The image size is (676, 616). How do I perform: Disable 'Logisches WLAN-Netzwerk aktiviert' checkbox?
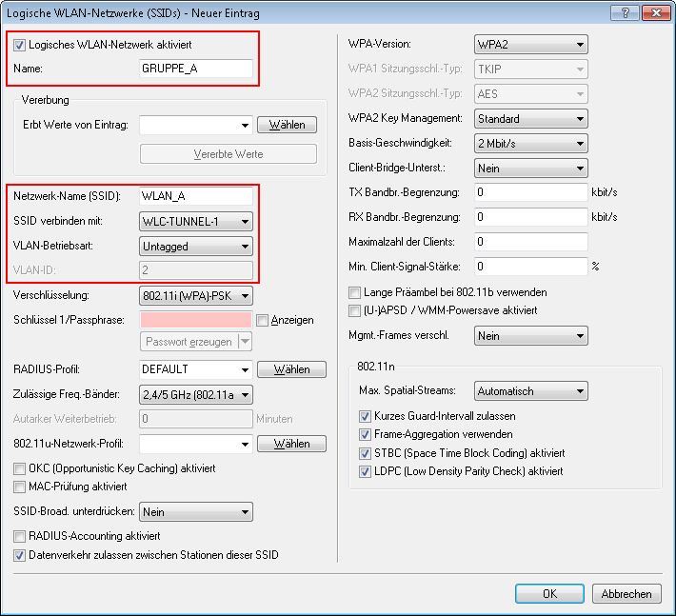pos(21,45)
